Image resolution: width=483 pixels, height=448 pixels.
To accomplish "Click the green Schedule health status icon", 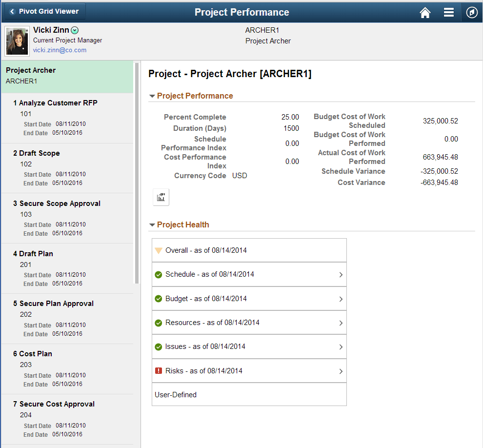I will coord(159,274).
